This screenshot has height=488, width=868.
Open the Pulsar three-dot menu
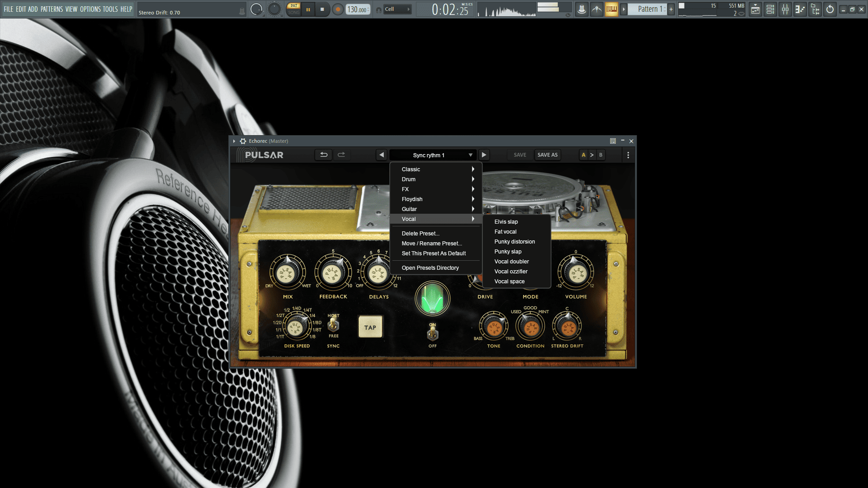(628, 155)
